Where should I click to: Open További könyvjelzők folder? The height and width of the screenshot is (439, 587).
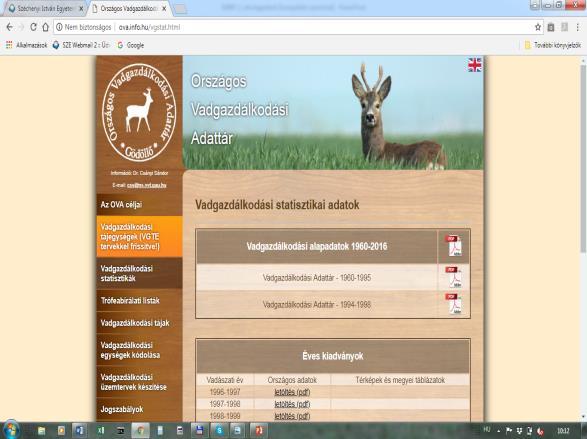(553, 45)
